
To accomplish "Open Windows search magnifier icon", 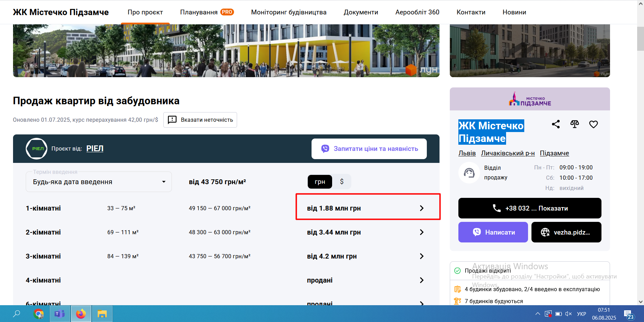I will click(16, 314).
